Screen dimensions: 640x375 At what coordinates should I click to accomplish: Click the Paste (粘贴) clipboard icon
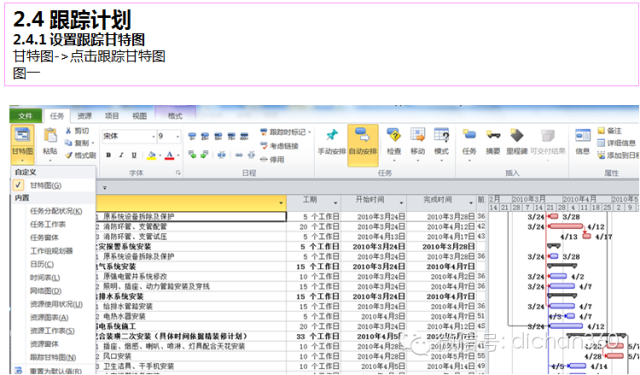coord(50,136)
